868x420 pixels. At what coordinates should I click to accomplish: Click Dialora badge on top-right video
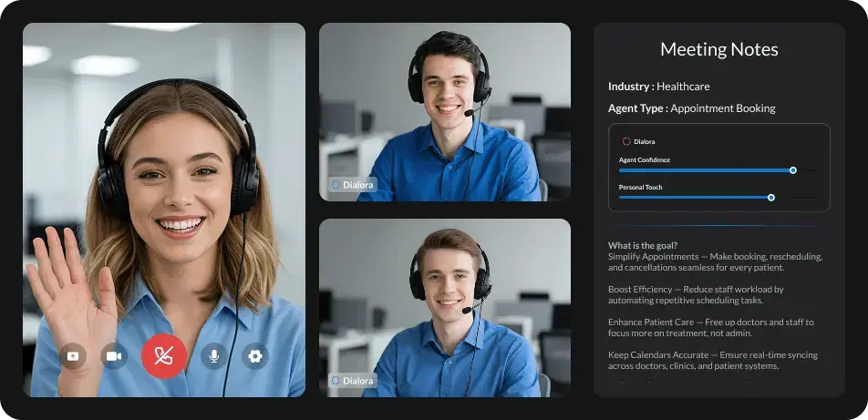[352, 184]
